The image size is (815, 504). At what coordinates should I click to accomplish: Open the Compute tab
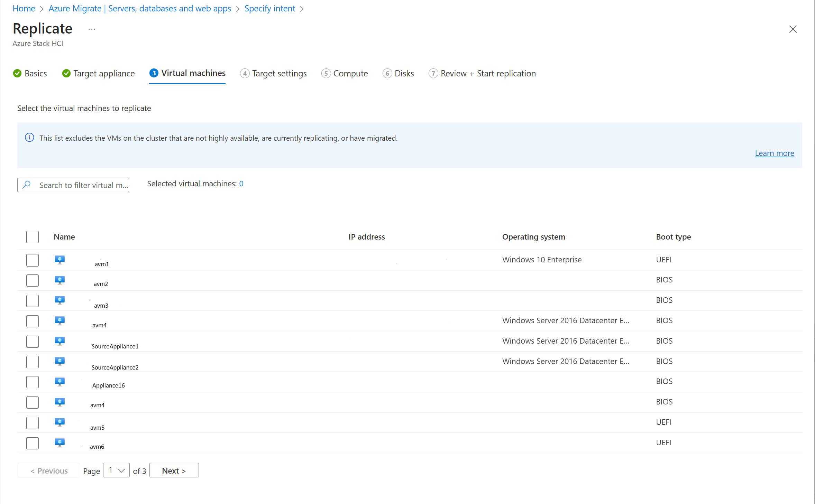345,74
